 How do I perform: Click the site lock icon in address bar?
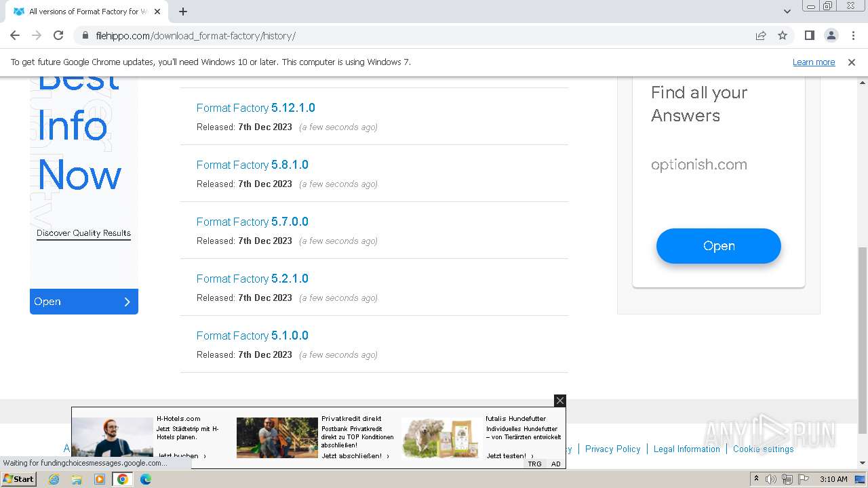85,36
